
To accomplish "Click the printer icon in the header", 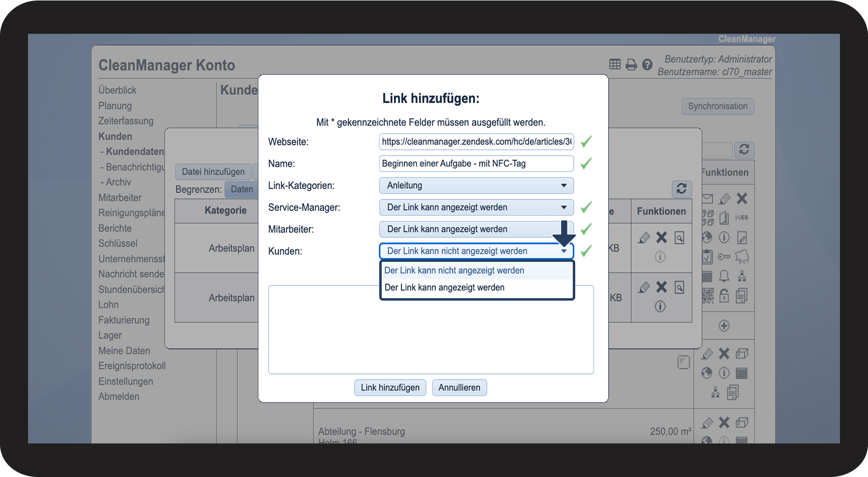I will (631, 64).
